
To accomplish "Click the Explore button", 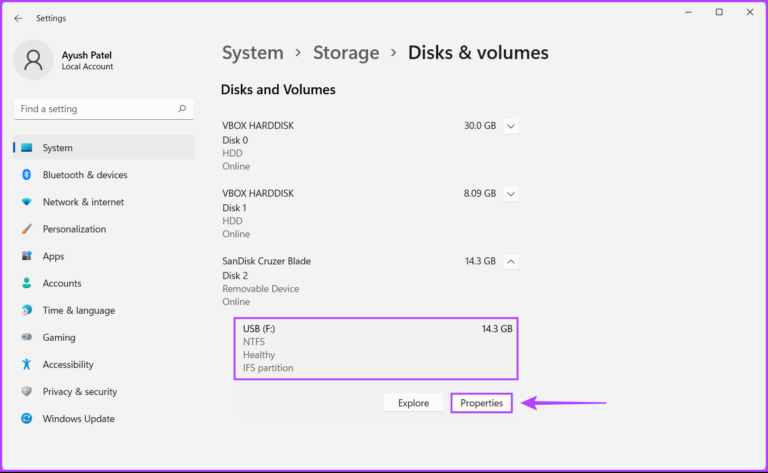I will point(413,403).
